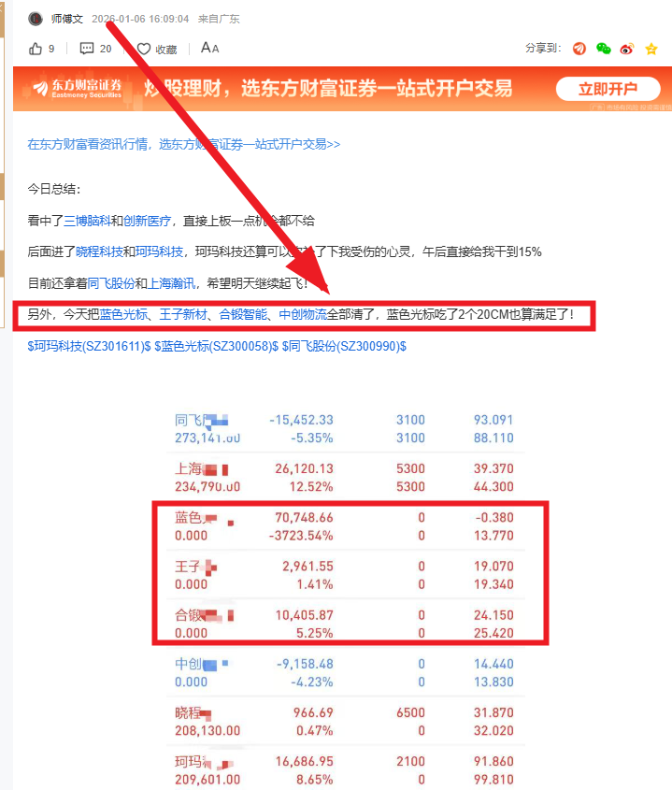Click the post timestamp 2026-01-06 16:09:04

(x=140, y=19)
